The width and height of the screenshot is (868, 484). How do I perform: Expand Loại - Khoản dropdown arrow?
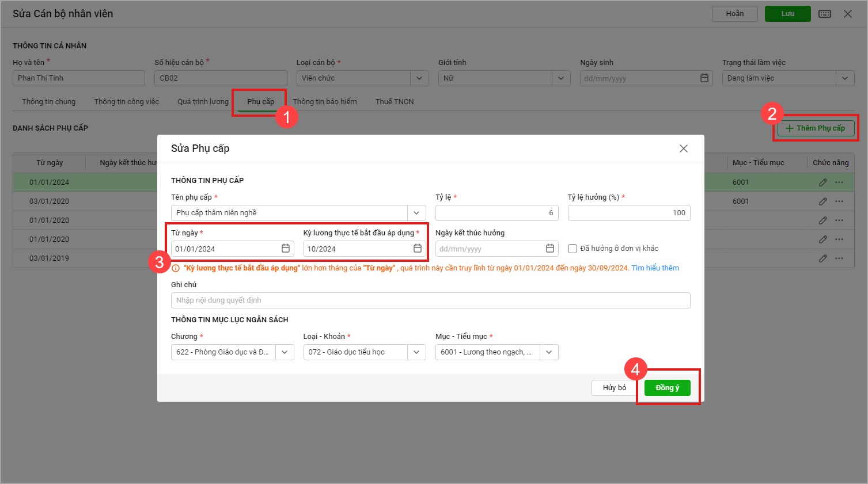[417, 352]
